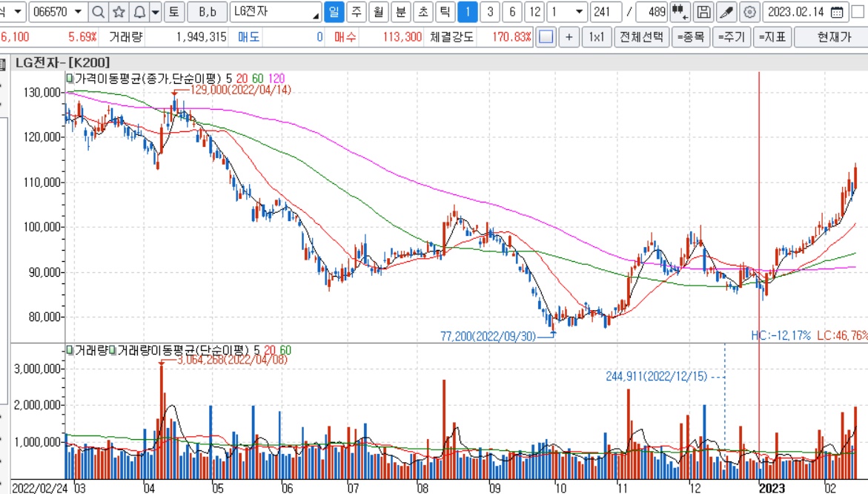Choose interval preset 3

(490, 12)
